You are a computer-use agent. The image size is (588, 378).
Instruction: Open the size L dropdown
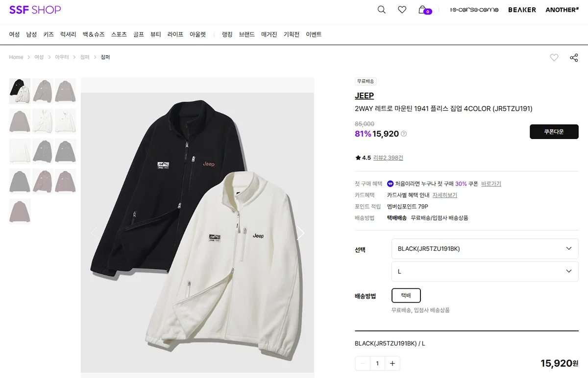[x=485, y=271]
